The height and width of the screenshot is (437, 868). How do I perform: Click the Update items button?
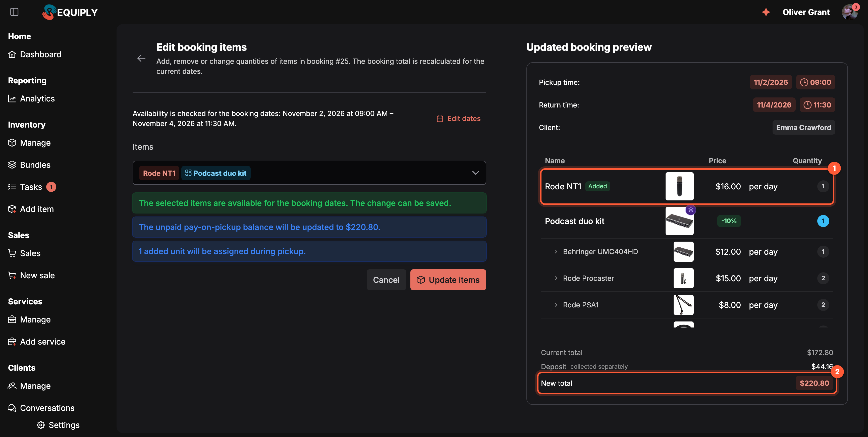click(448, 280)
